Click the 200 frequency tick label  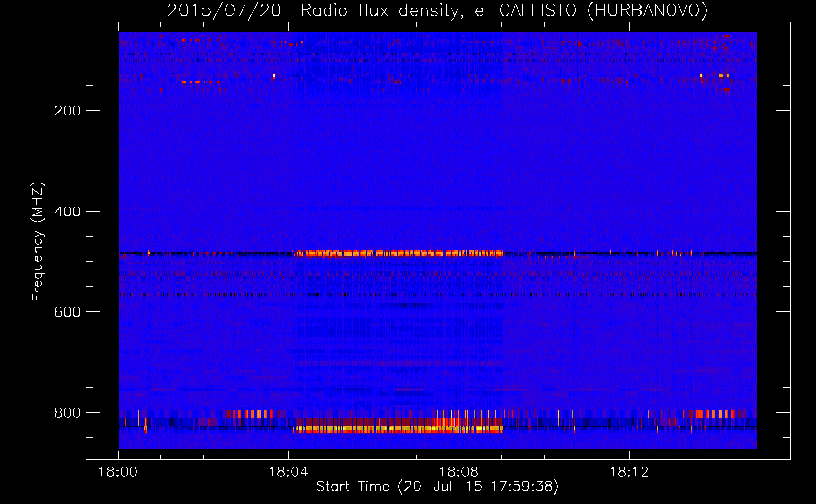tap(68, 111)
